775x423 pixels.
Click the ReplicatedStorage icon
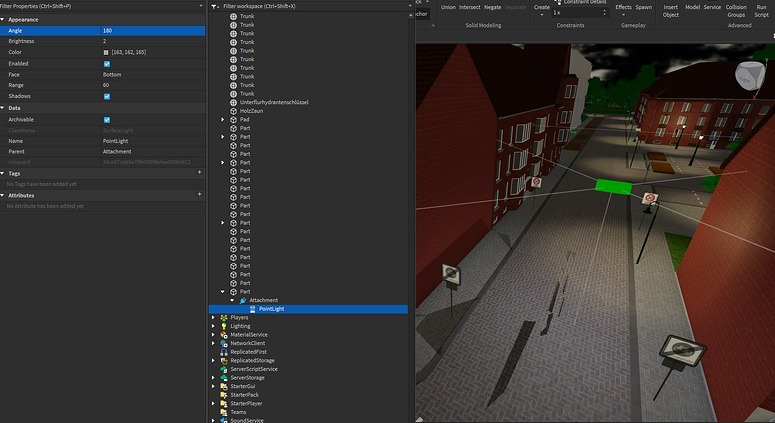click(224, 360)
